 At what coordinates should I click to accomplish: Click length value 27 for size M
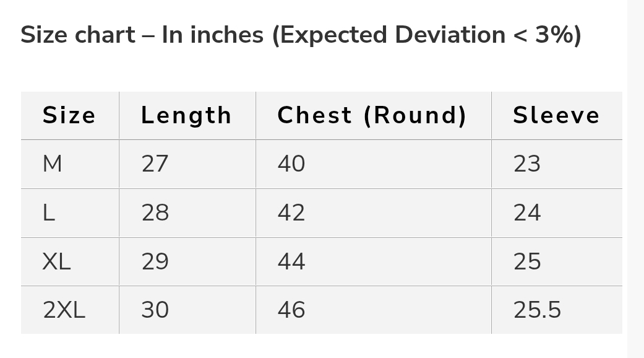pos(155,164)
